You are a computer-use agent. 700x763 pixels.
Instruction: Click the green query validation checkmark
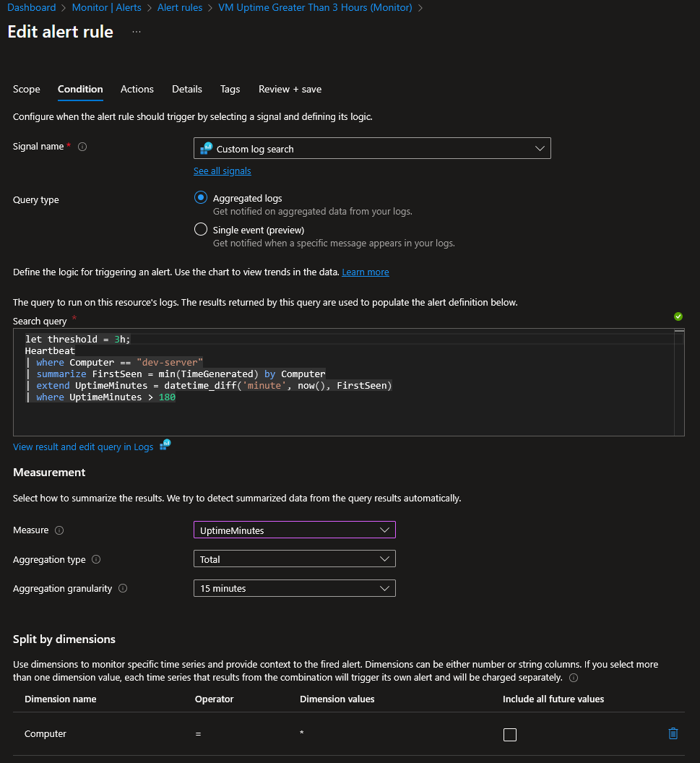678,316
